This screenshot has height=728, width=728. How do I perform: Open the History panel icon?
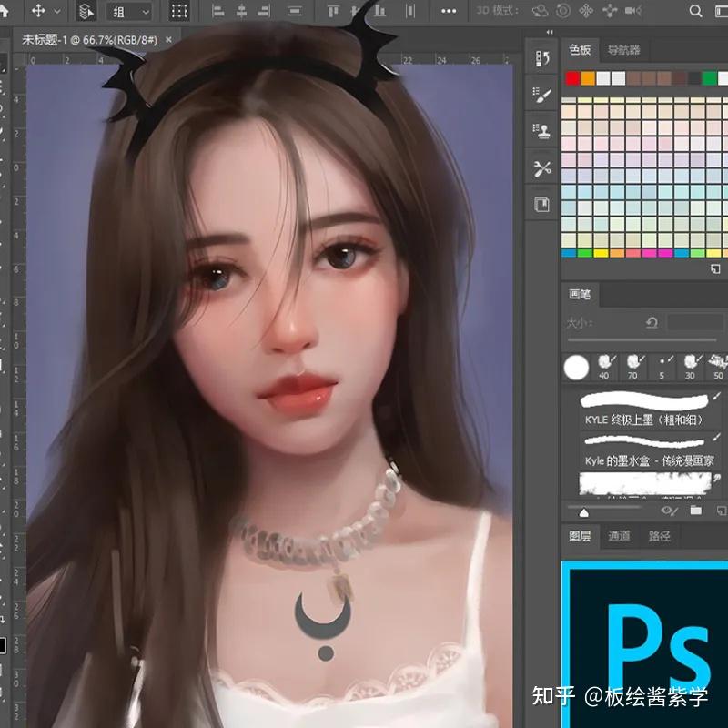pos(541,58)
